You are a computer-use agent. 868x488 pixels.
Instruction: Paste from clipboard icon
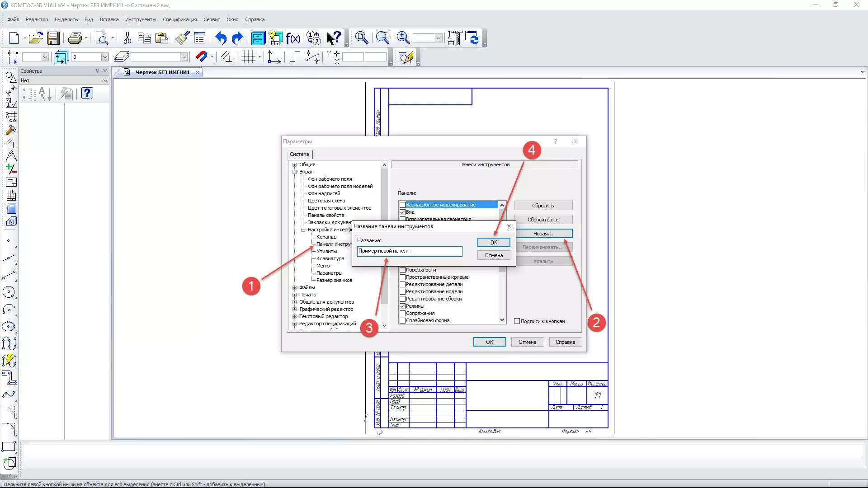coord(161,38)
